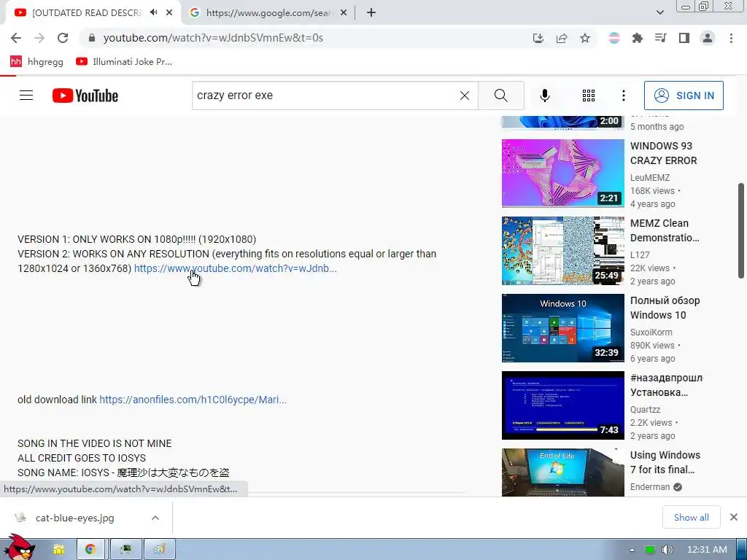Open the downloaded cat-blue-eyes.jpg file
747x560 pixels.
(x=75, y=518)
